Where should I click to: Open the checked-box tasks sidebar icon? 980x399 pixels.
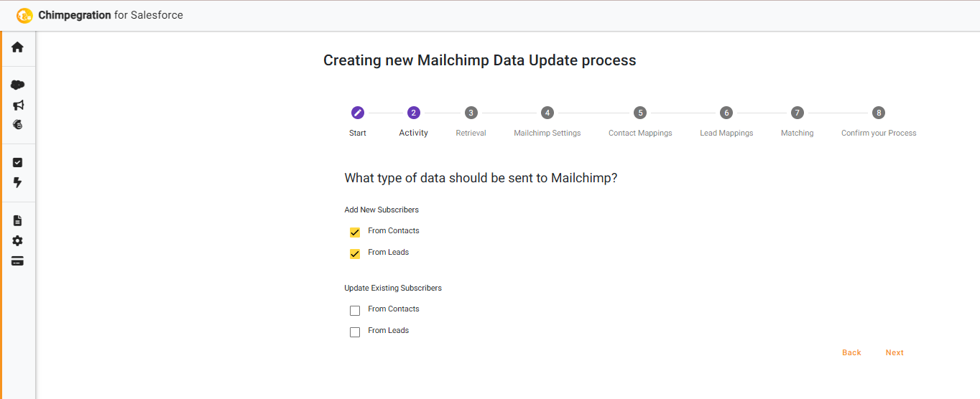18,163
